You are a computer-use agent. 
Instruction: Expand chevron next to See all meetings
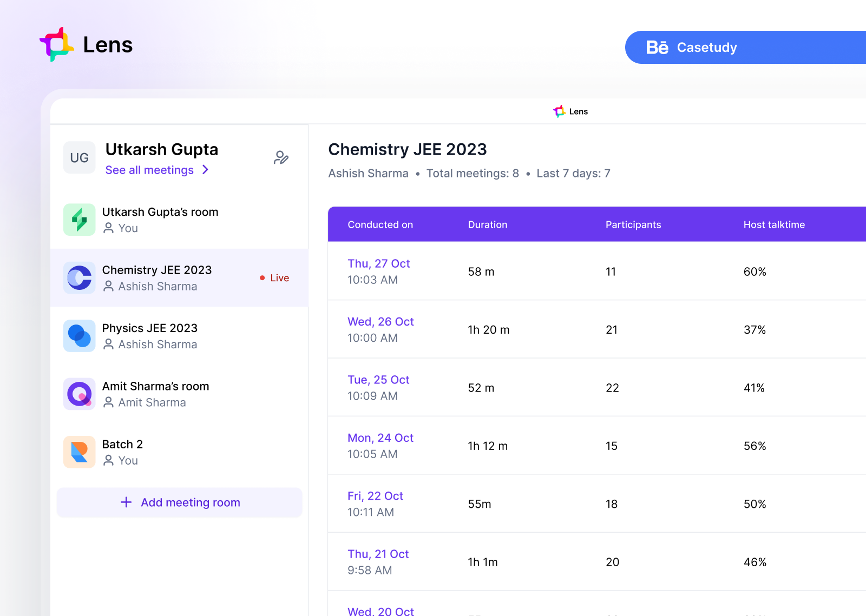[x=205, y=170]
